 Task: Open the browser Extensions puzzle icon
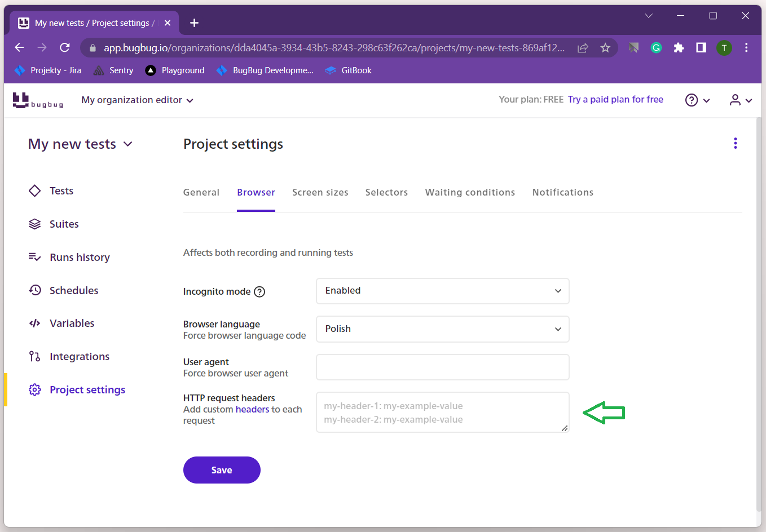tap(679, 48)
